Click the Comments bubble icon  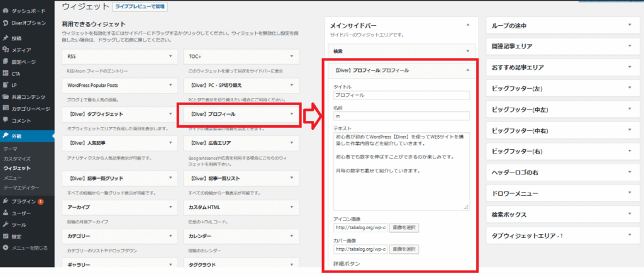[6, 120]
